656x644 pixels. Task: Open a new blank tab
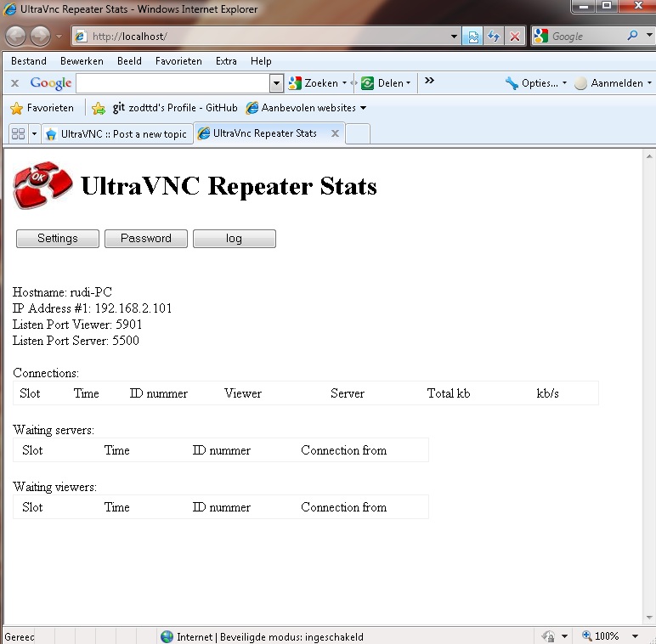358,134
